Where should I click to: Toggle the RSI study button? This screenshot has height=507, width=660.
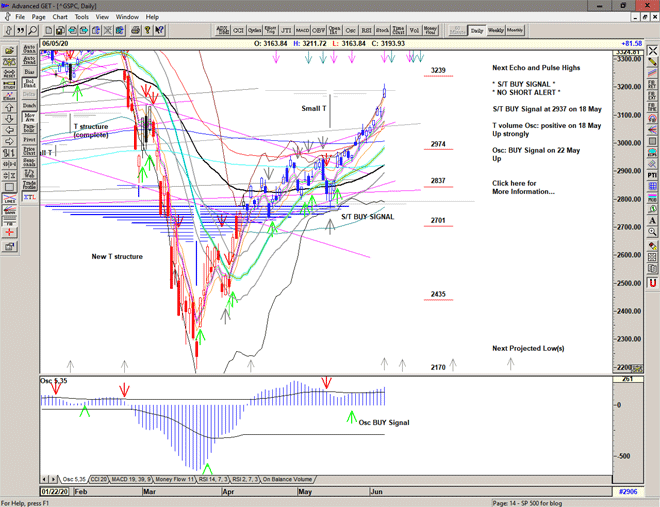click(366, 30)
